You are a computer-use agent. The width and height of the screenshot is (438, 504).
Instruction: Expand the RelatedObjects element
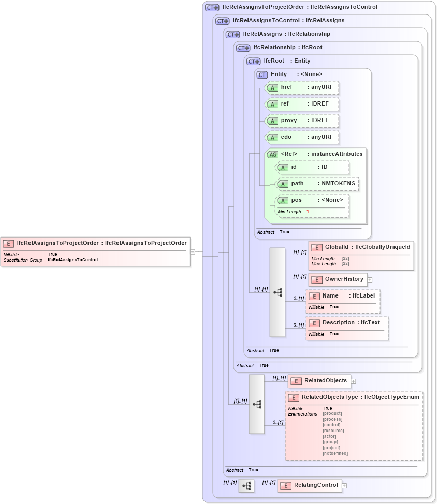pos(353,381)
